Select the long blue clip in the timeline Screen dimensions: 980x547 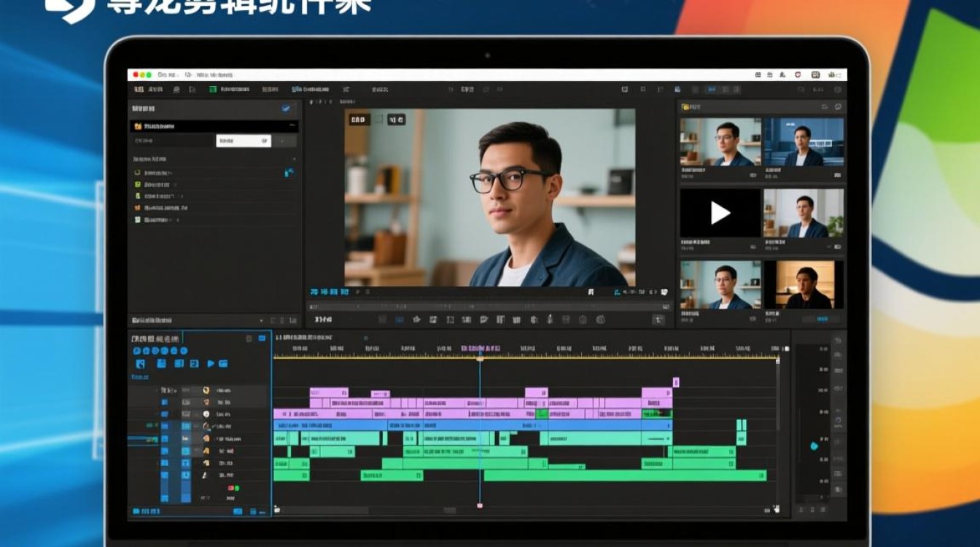[x=472, y=425]
